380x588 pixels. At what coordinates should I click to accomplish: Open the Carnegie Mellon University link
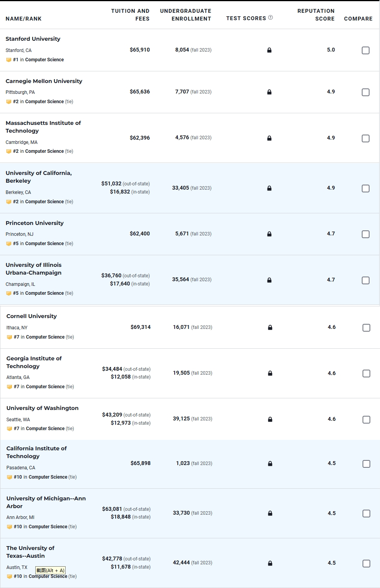pyautogui.click(x=44, y=81)
